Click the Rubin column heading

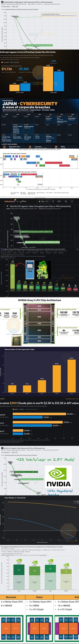pos(39,597)
